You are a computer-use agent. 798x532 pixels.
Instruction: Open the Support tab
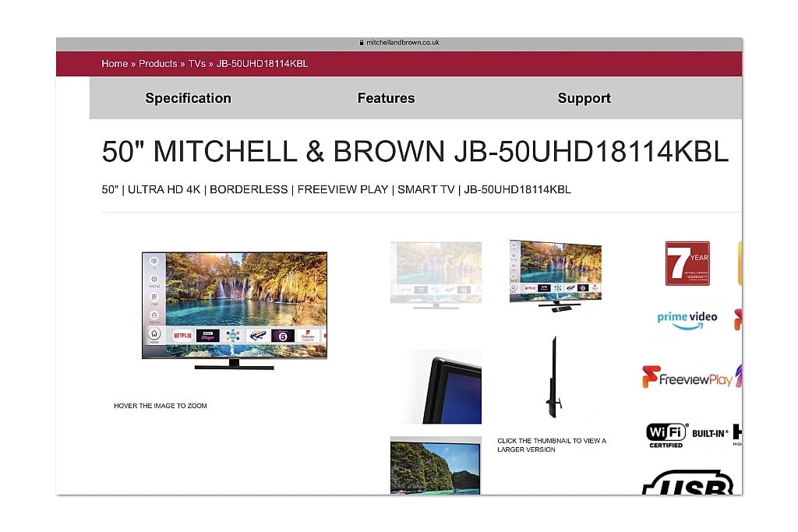point(584,98)
